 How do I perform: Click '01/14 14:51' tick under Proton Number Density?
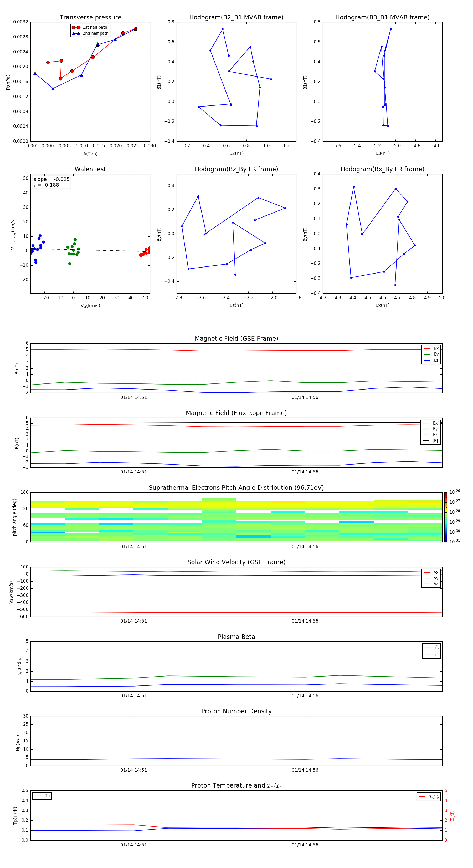click(x=134, y=770)
